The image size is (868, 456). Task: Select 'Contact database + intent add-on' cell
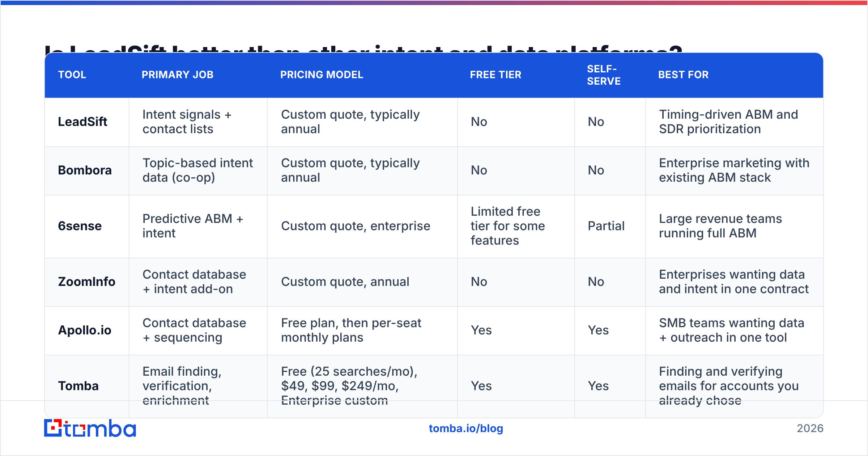coord(198,282)
